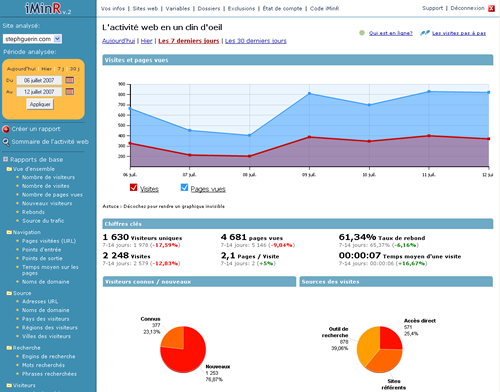This screenshot has height=392, width=500.
Task: Open the site dropdown showing stephguerin.com
Action: pyautogui.click(x=32, y=39)
